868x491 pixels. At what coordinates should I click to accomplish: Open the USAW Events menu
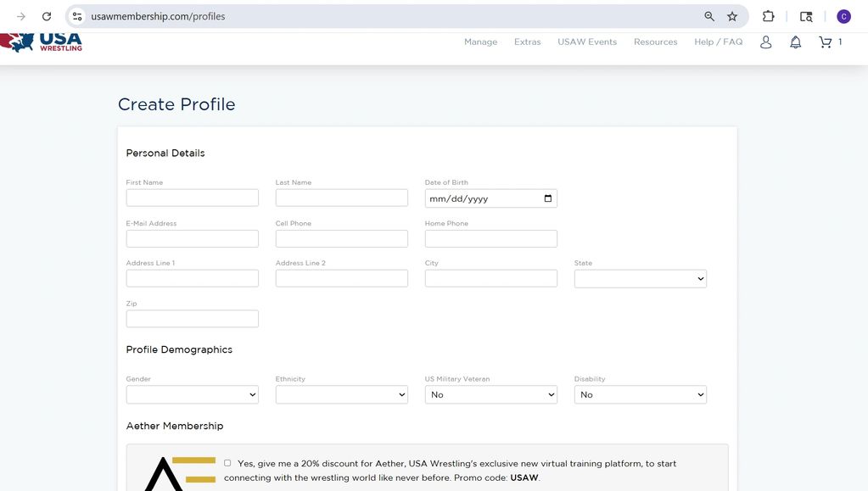point(586,42)
